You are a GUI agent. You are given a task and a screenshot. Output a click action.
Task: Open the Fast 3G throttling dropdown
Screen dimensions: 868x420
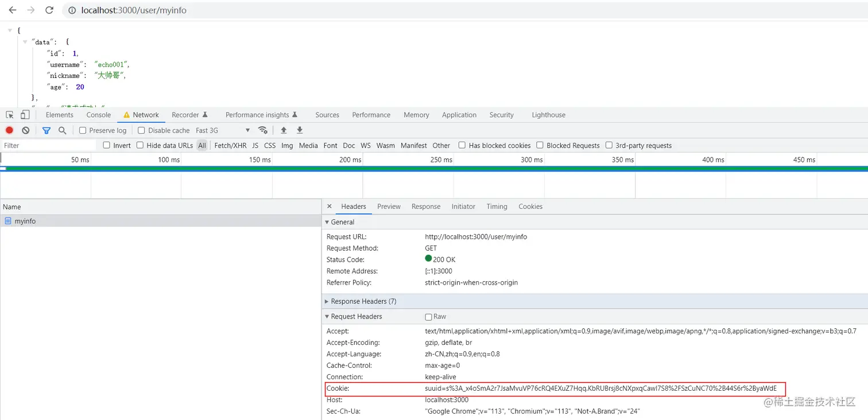point(223,130)
